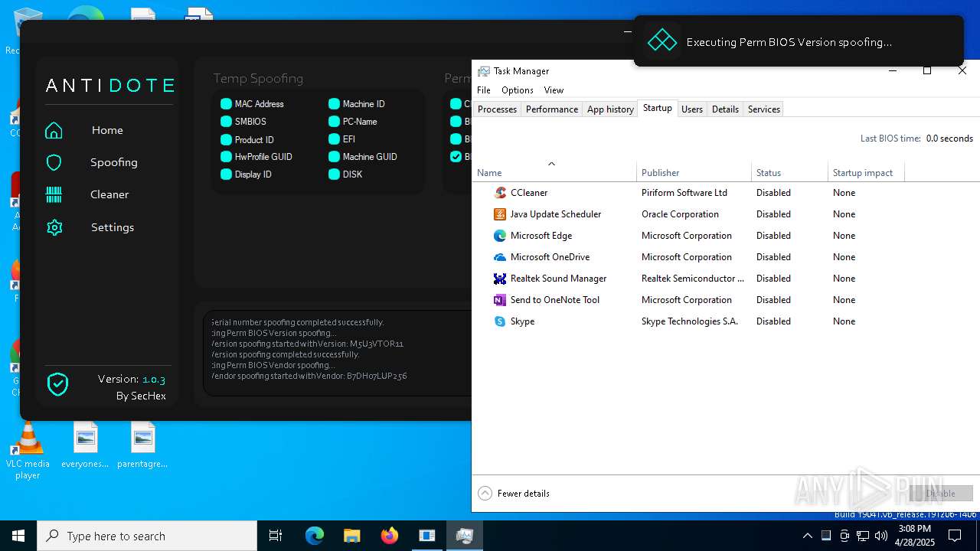Open Task View from the taskbar
The width and height of the screenshot is (980, 551).
point(276,536)
